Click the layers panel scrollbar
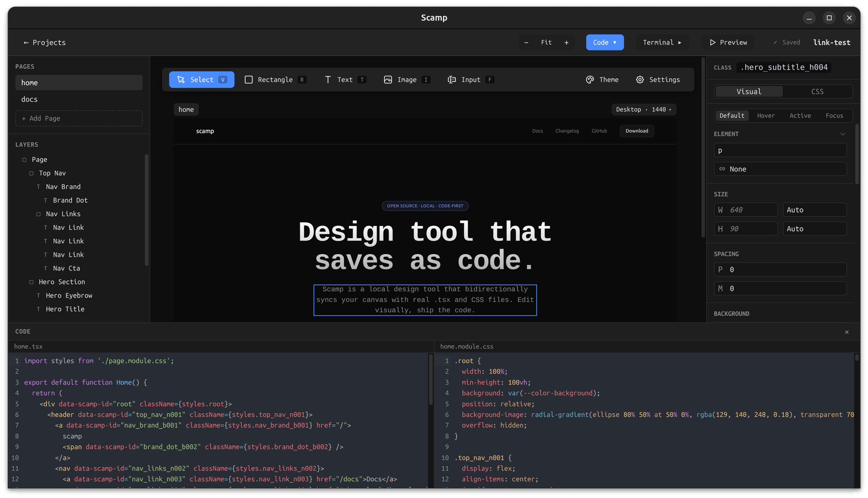This screenshot has height=498, width=868. 146,210
